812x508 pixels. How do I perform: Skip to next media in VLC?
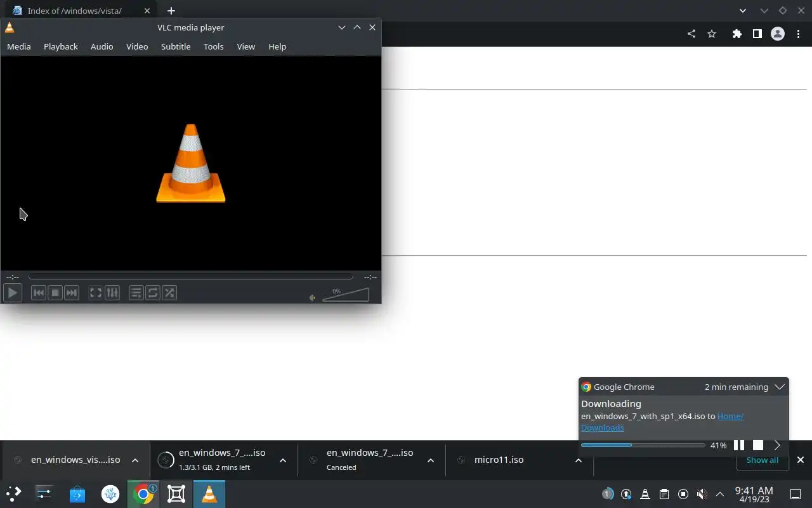click(x=72, y=293)
